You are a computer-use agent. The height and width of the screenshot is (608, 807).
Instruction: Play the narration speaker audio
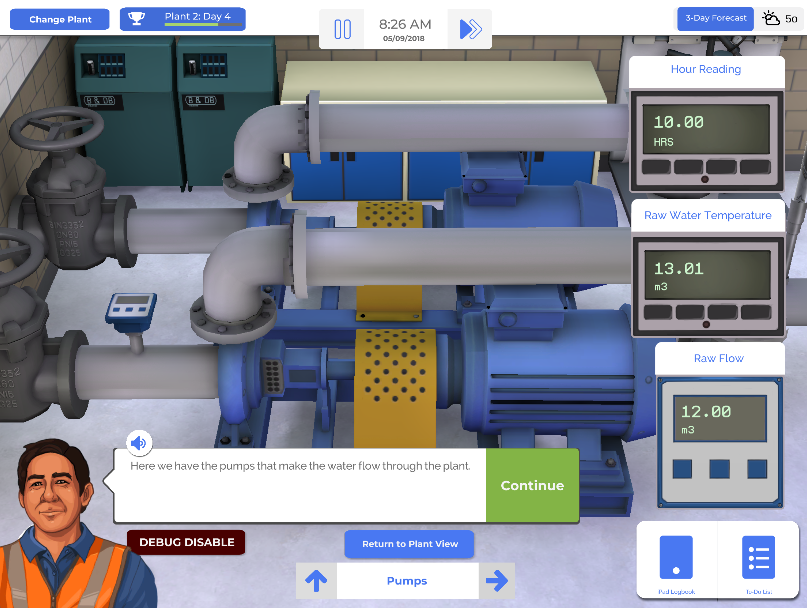139,443
